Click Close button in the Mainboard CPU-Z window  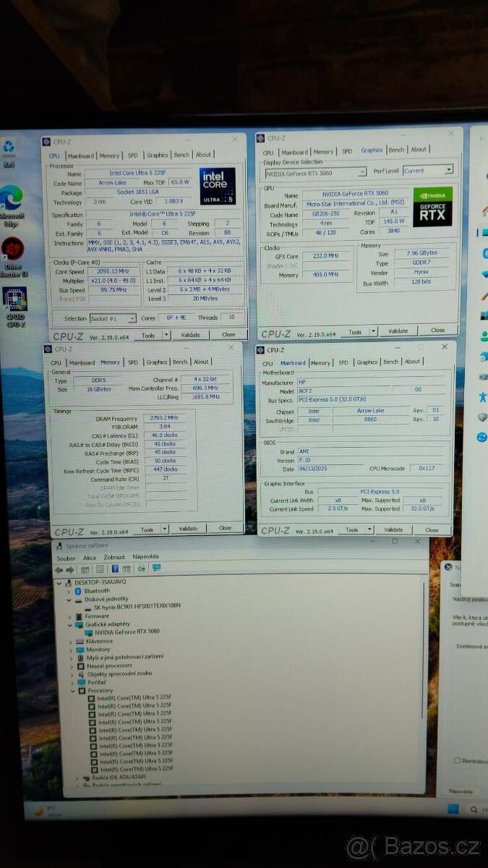click(x=432, y=529)
